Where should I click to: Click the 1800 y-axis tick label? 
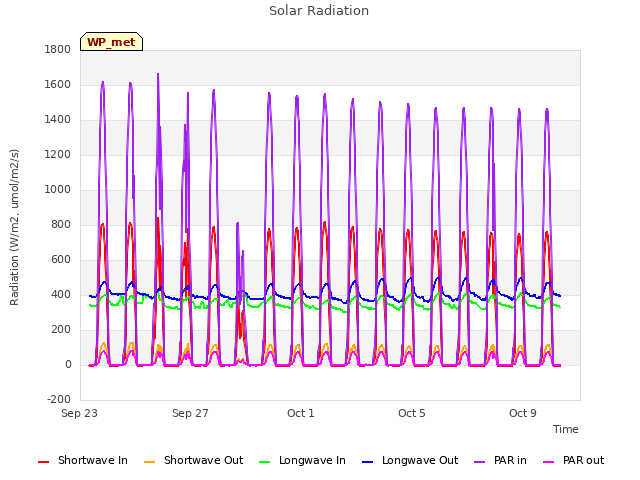(x=58, y=49)
